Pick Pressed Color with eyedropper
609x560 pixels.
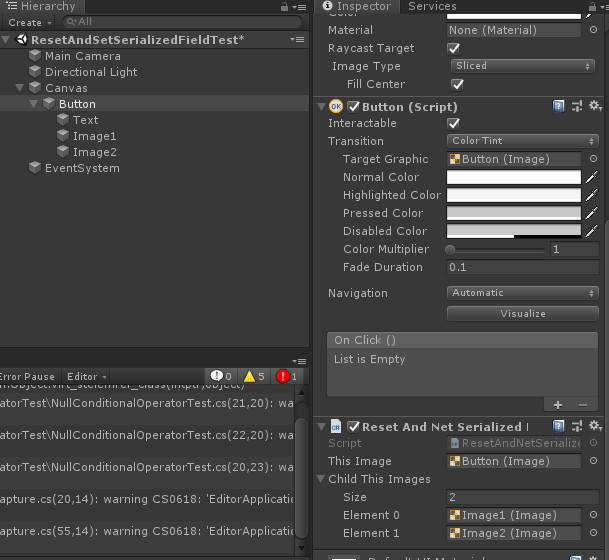tap(592, 213)
